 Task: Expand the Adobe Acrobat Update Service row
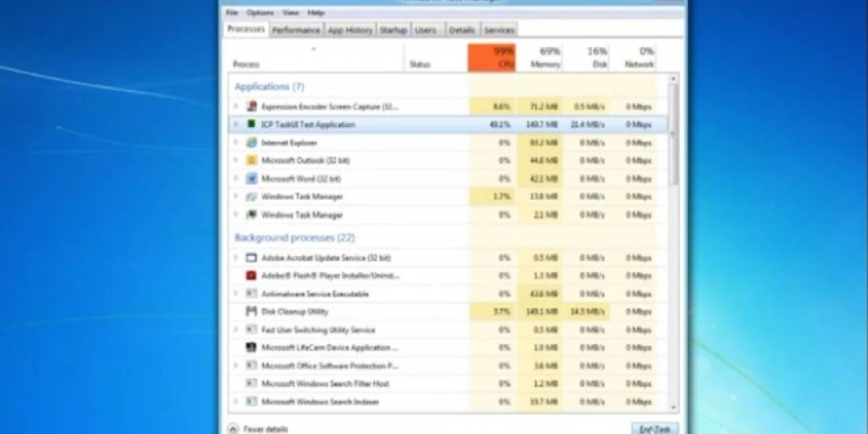(236, 258)
